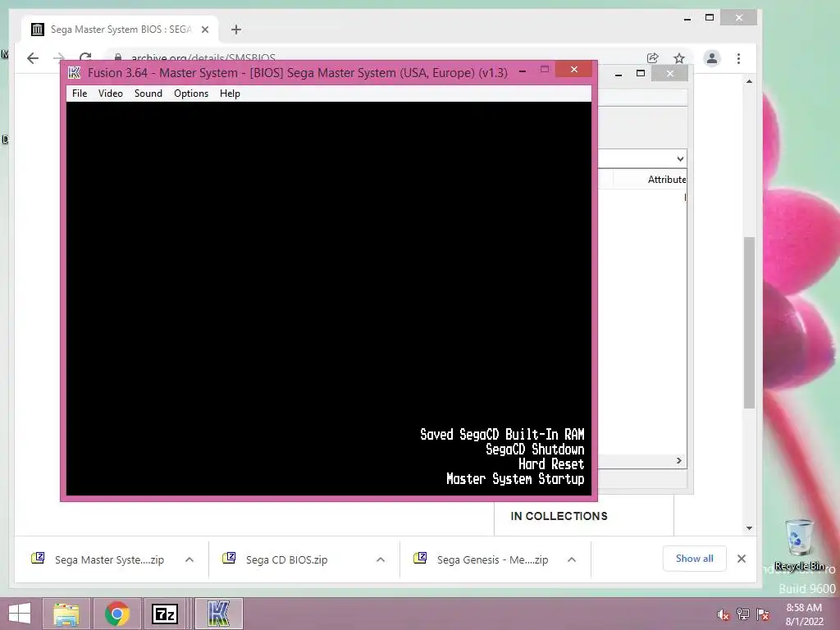Click the Chrome vertical scrollbar thumb
Viewport: 840px width, 630px height.
(749, 323)
